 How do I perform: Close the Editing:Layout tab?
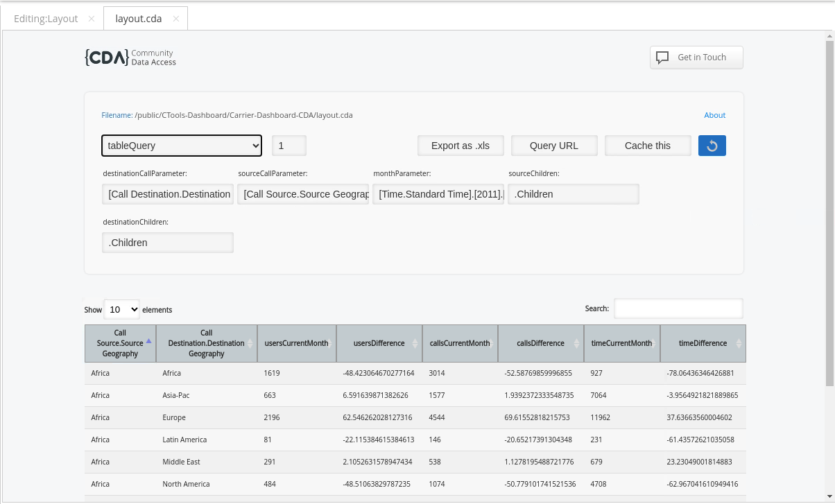pos(92,19)
